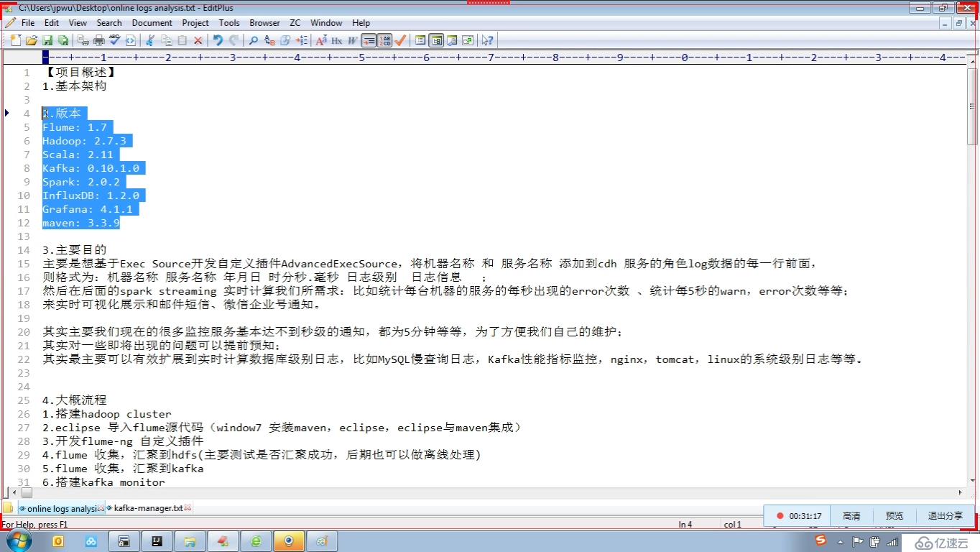The width and height of the screenshot is (980, 552).
Task: Click horizontal scrollbar right arrow
Action: click(x=961, y=493)
